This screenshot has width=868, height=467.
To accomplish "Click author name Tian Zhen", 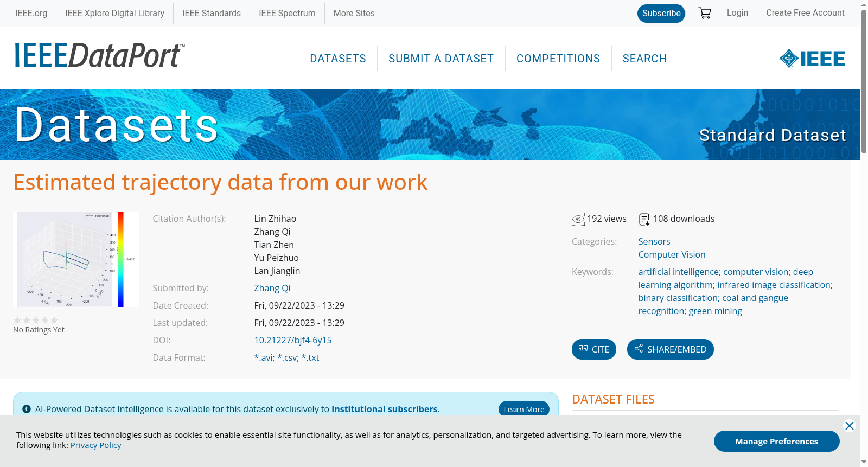I will click(274, 245).
